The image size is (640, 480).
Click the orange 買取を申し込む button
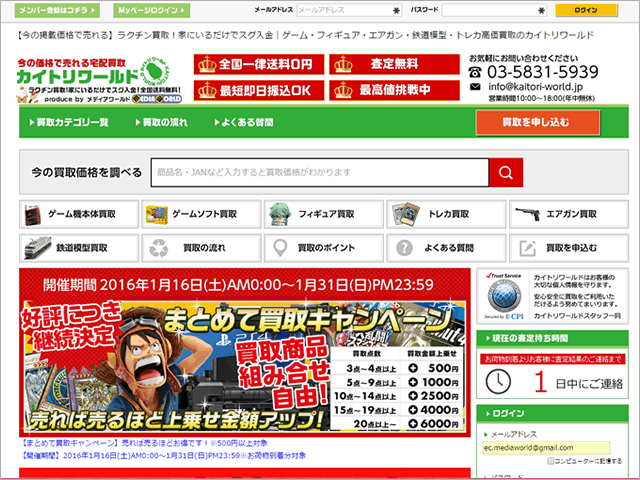click(x=538, y=122)
